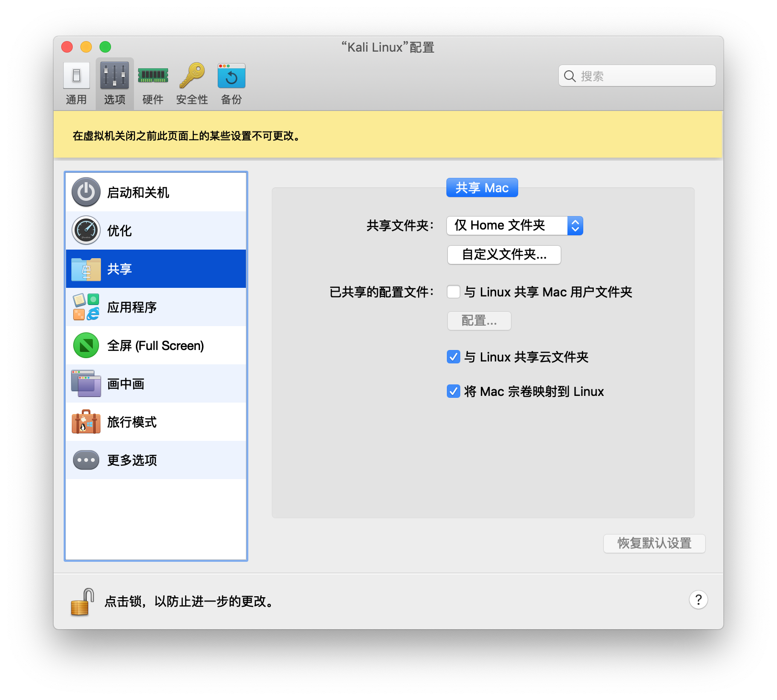Click the 搜索 search field
777x700 pixels.
[x=637, y=76]
